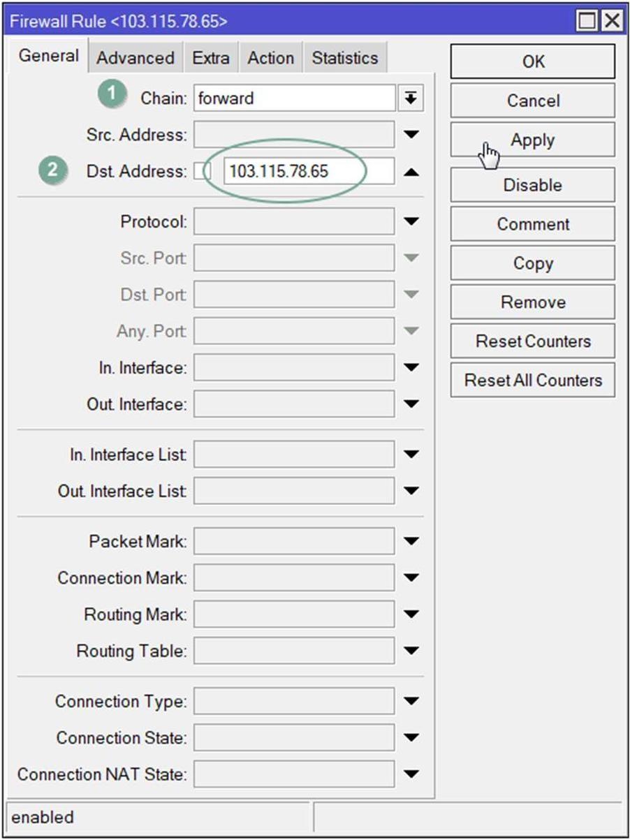
Task: Expand the Out. Interface List option
Action: click(x=411, y=491)
